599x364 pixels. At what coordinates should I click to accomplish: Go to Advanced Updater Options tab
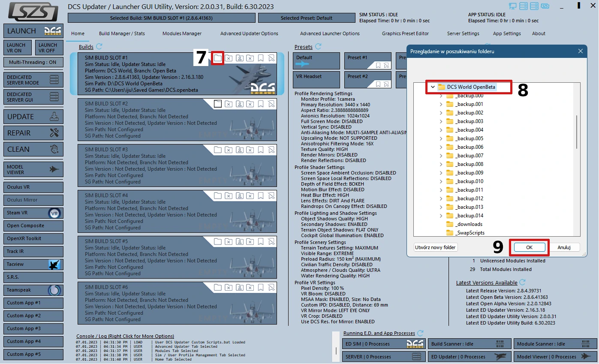point(249,33)
